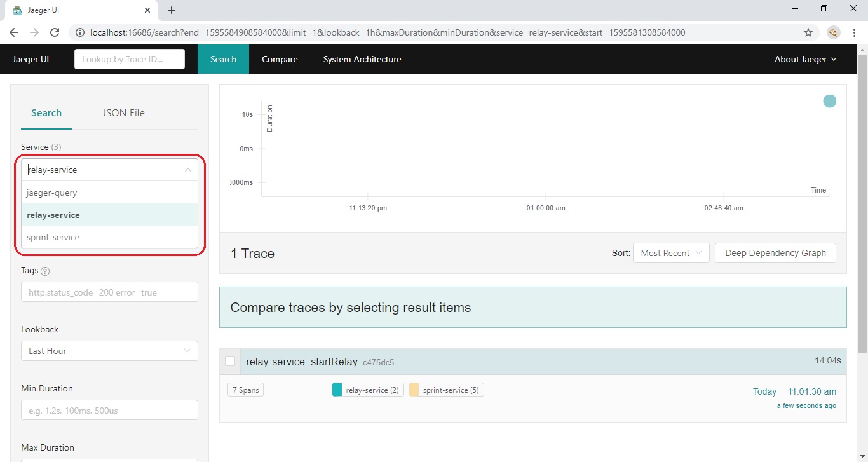Reload the page with the refresh icon
868x462 pixels.
[x=55, y=32]
